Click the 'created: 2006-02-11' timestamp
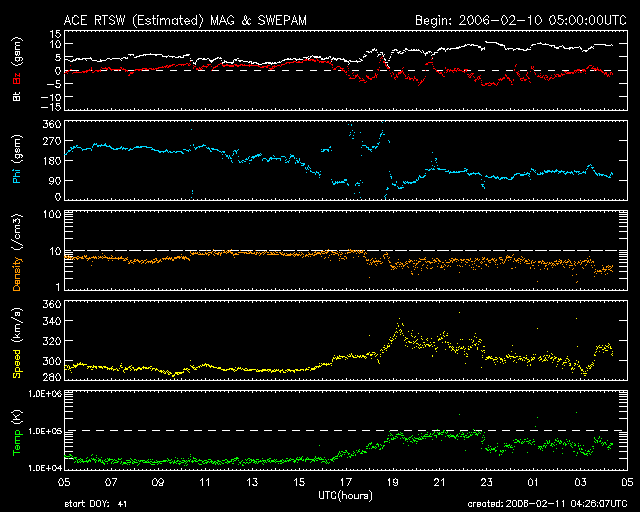Viewport: 640px width, 512px height. pos(547,503)
